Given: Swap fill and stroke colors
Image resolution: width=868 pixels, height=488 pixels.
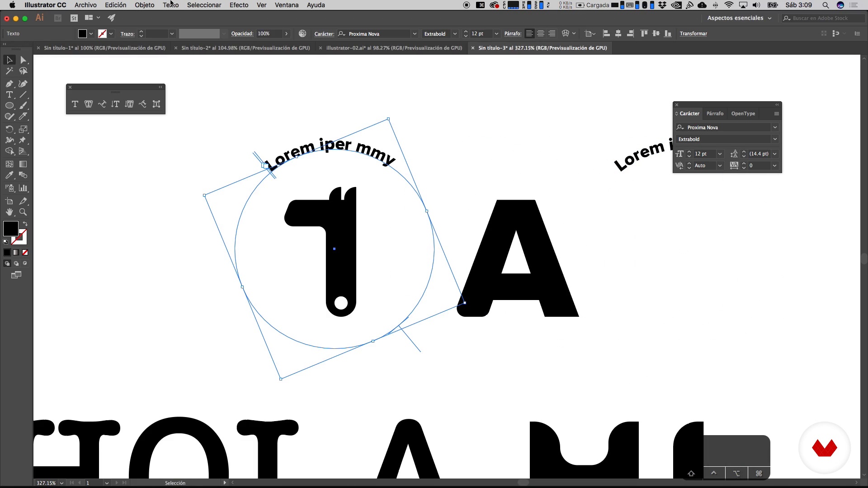Looking at the screenshot, I should coord(25,224).
